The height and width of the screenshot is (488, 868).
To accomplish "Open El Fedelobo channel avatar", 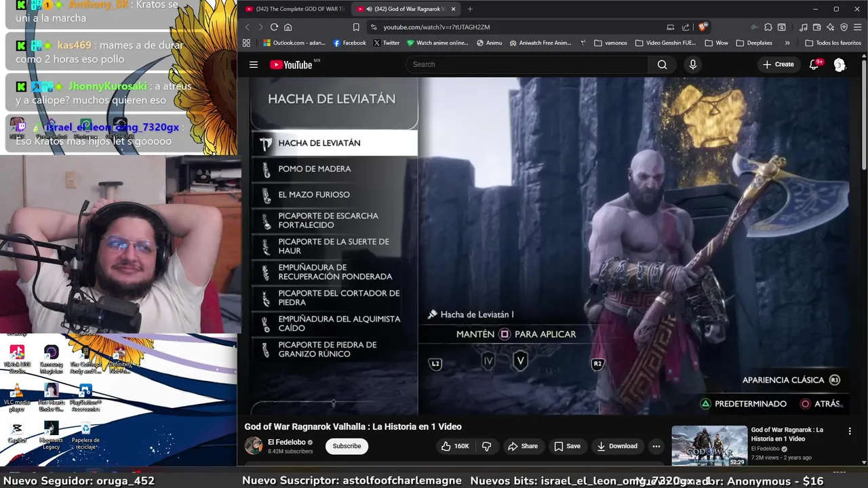I will point(254,445).
